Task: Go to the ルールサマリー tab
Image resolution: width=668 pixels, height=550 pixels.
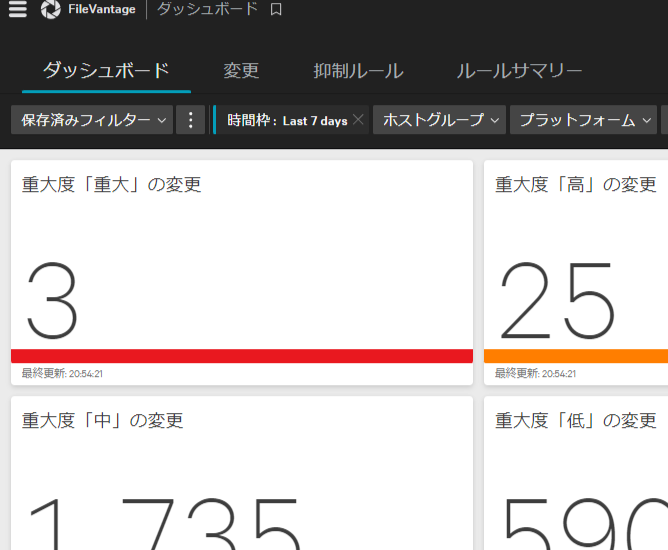Action: pos(519,71)
